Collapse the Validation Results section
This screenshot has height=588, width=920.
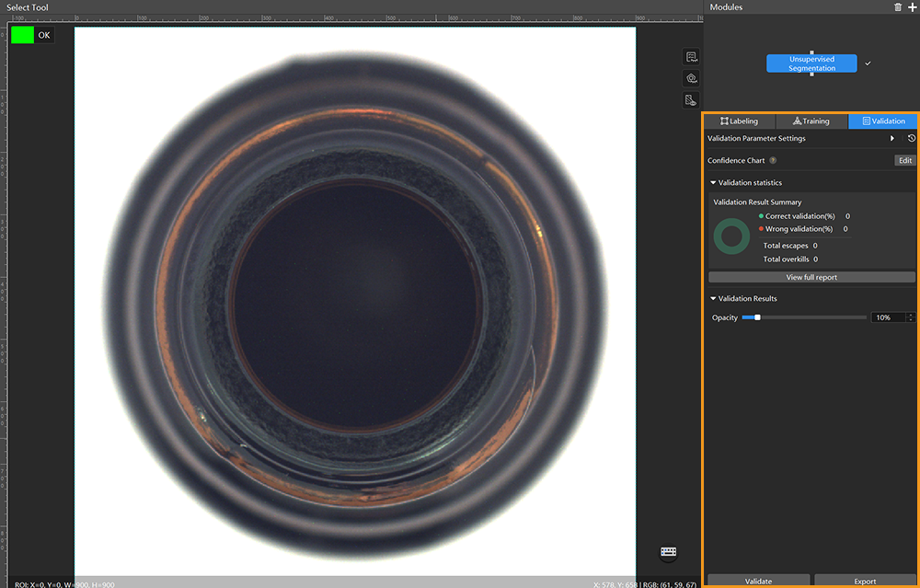713,298
